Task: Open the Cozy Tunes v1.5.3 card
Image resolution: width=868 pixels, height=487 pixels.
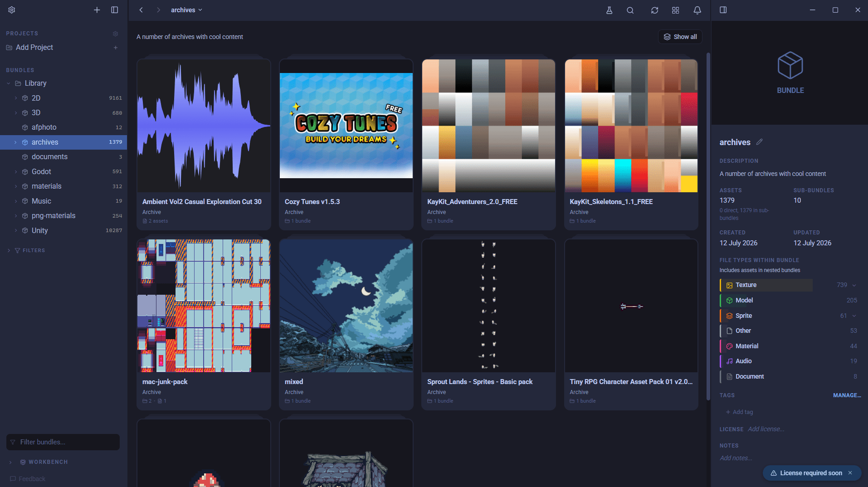Action: 346,144
